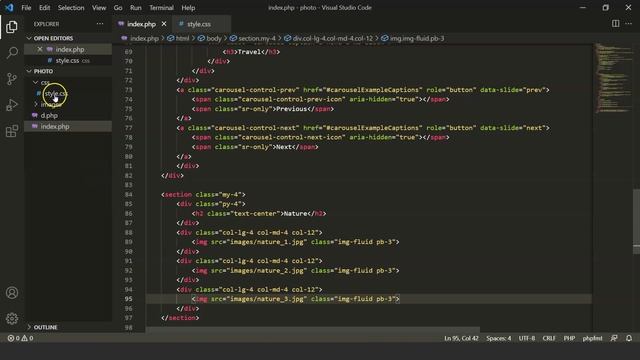Open the notifications bell in status bar
The height and width of the screenshot is (360, 640).
pyautogui.click(x=629, y=338)
